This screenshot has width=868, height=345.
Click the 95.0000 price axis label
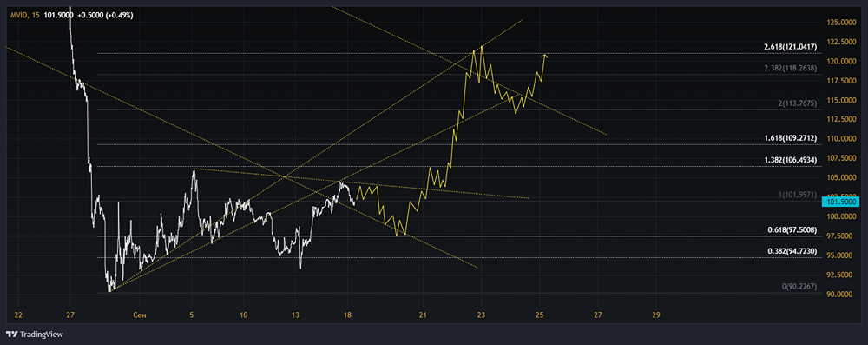click(839, 255)
